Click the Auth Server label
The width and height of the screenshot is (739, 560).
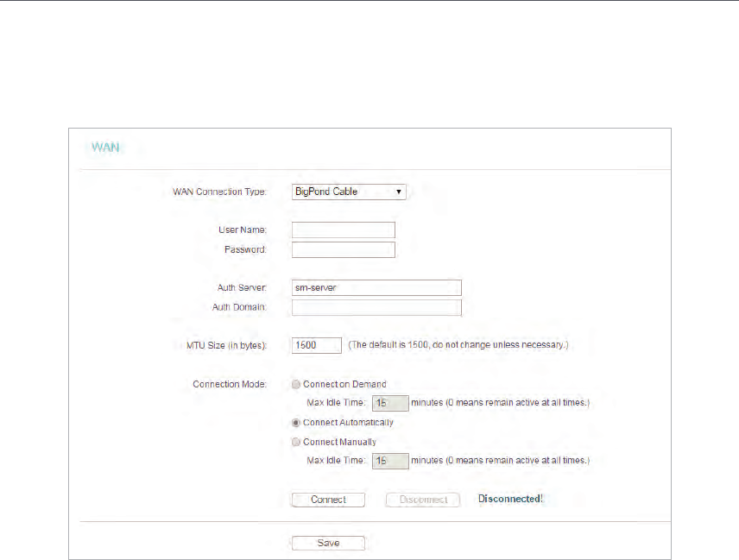coord(242,287)
